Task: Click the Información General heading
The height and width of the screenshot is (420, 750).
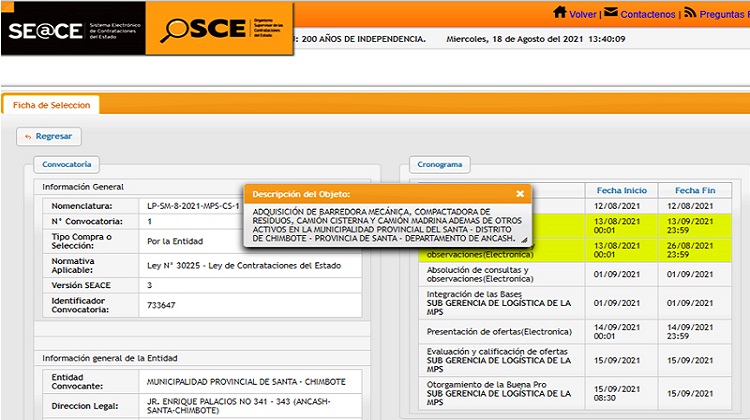Action: pos(83,187)
